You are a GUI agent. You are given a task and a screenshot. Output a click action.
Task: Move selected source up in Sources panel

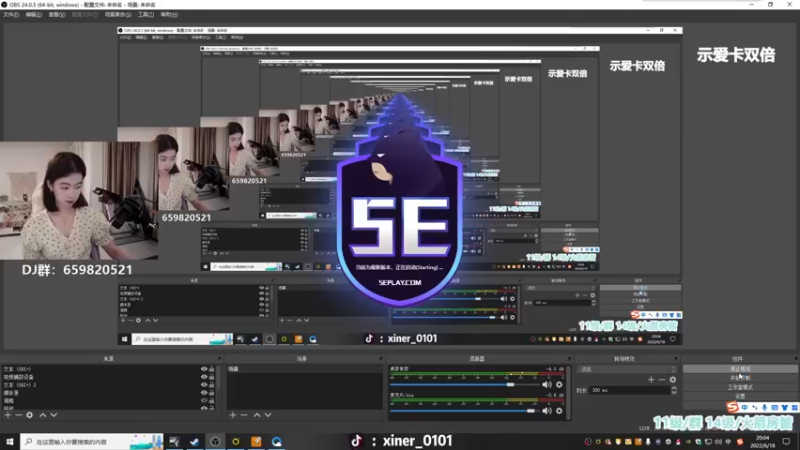(x=43, y=415)
